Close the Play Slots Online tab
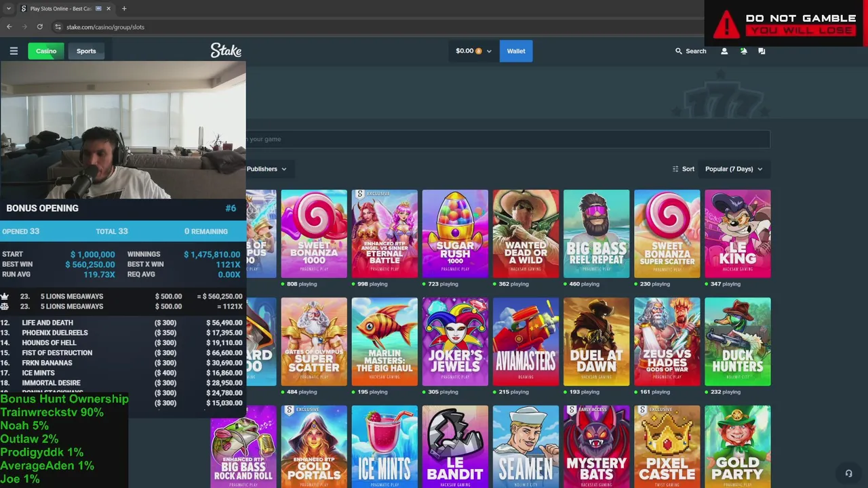The height and width of the screenshot is (488, 868). [x=108, y=9]
